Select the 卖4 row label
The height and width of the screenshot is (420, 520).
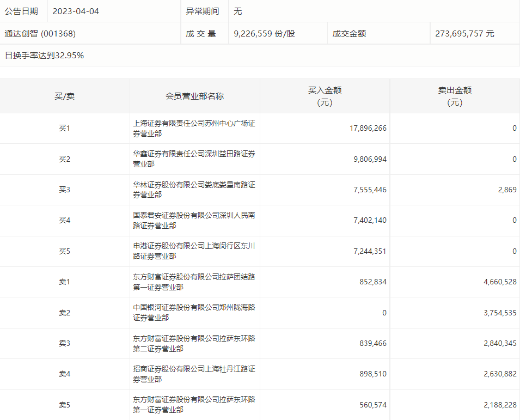[x=65, y=374]
